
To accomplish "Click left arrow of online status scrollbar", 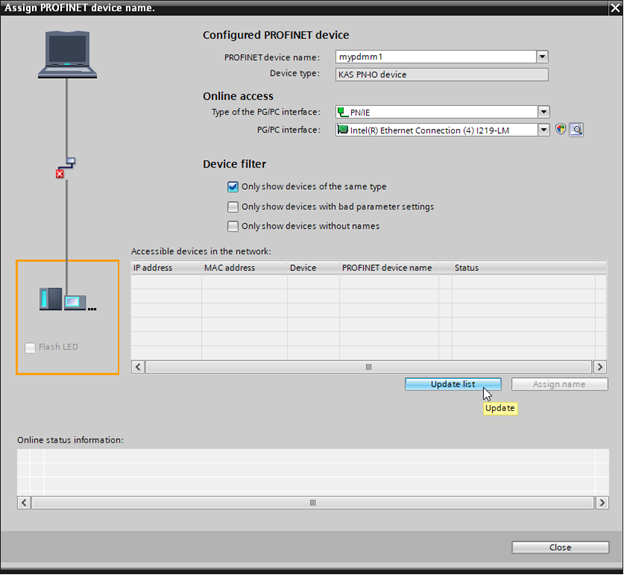I will tap(24, 503).
